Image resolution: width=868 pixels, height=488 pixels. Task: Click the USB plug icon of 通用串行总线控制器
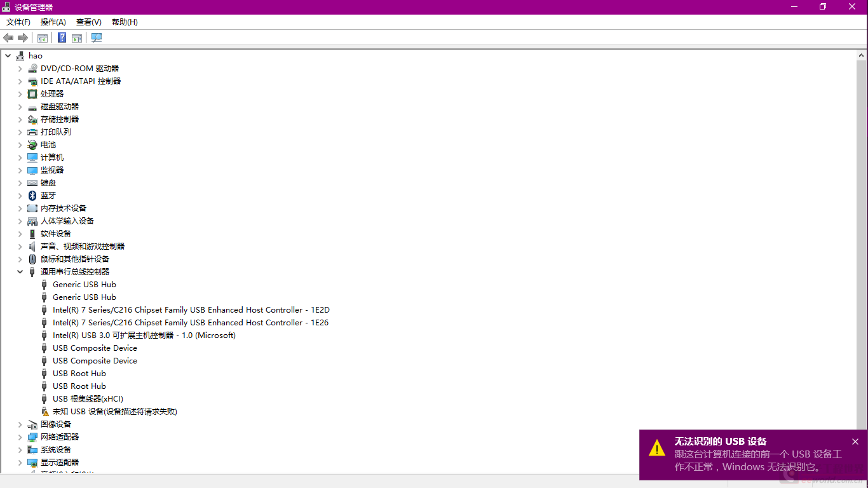point(32,272)
